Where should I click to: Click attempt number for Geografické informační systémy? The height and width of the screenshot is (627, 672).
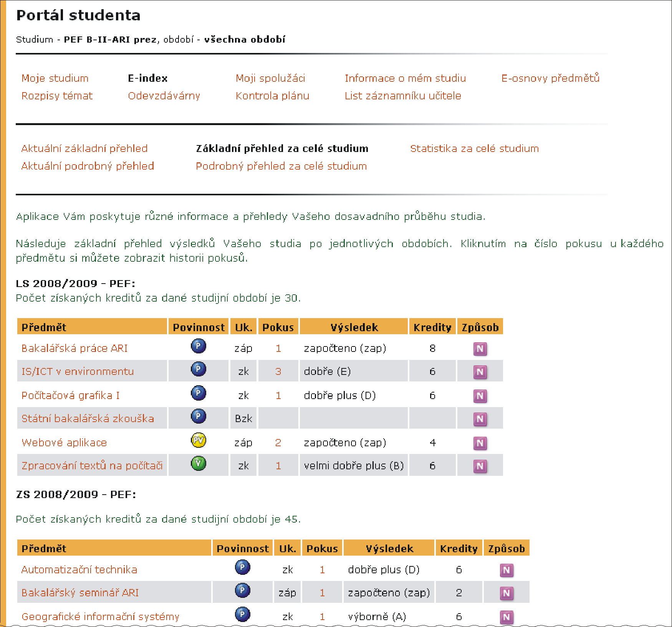[323, 617]
